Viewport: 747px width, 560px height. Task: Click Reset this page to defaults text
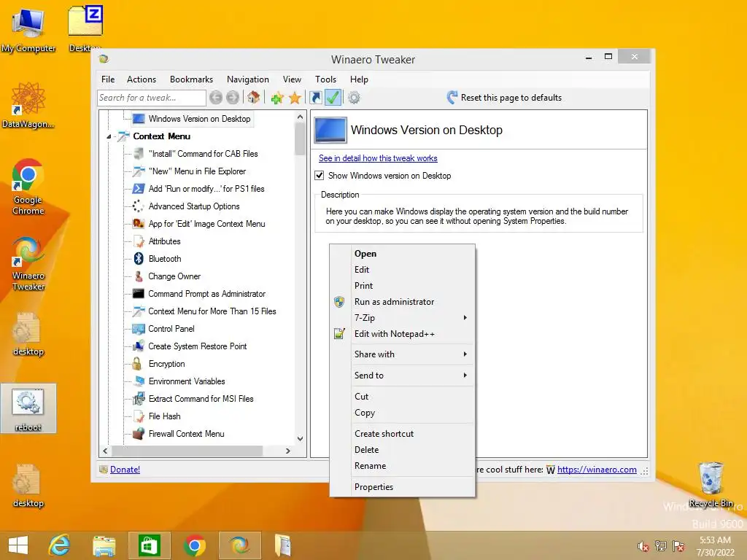tap(511, 98)
